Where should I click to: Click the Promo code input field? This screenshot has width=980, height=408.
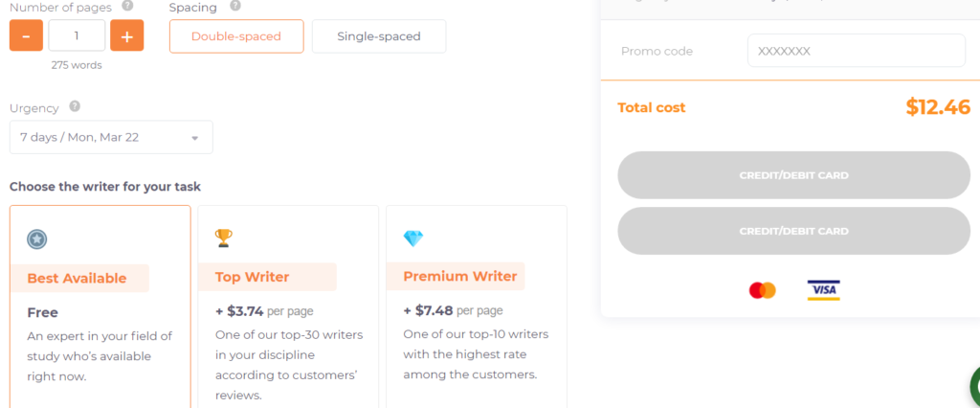click(857, 51)
